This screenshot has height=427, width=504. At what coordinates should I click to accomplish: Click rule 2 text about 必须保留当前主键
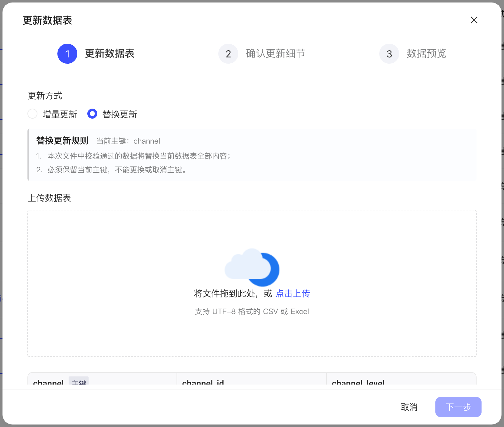tap(117, 170)
